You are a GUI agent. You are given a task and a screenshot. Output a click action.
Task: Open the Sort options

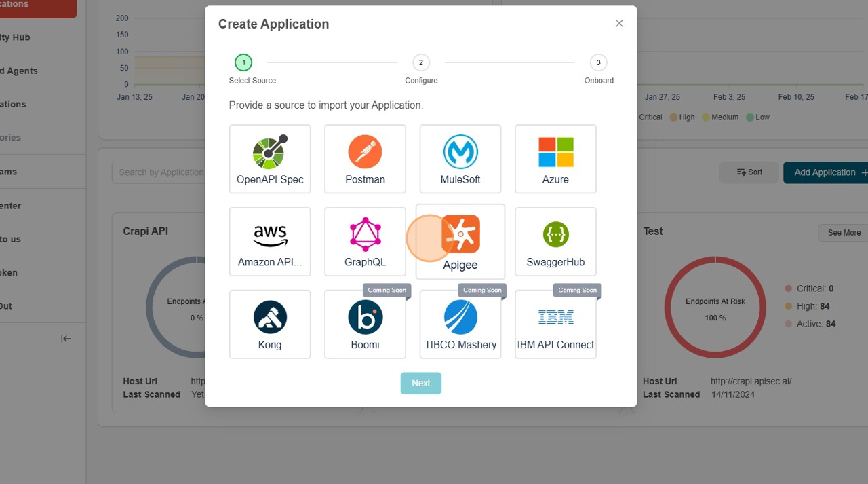tap(749, 172)
